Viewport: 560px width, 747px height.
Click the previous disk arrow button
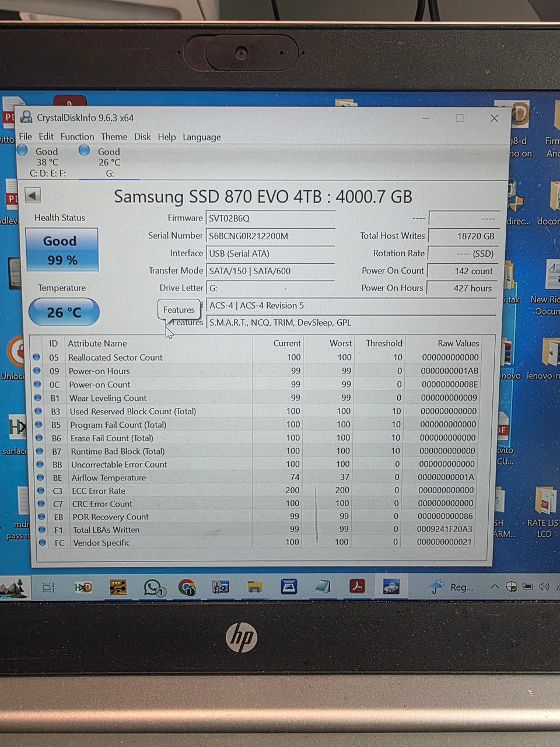coord(33,196)
